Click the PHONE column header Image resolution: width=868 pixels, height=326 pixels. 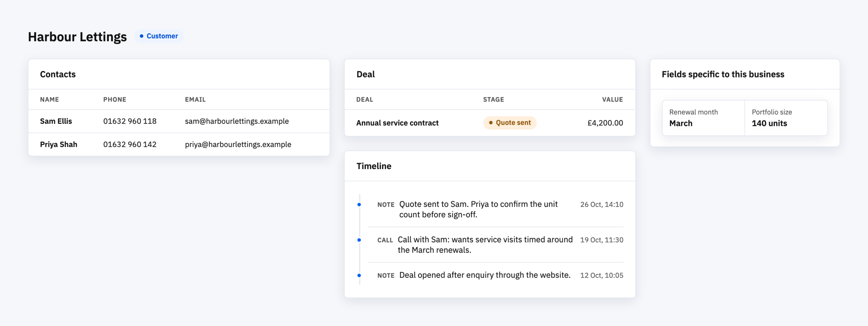(x=115, y=99)
